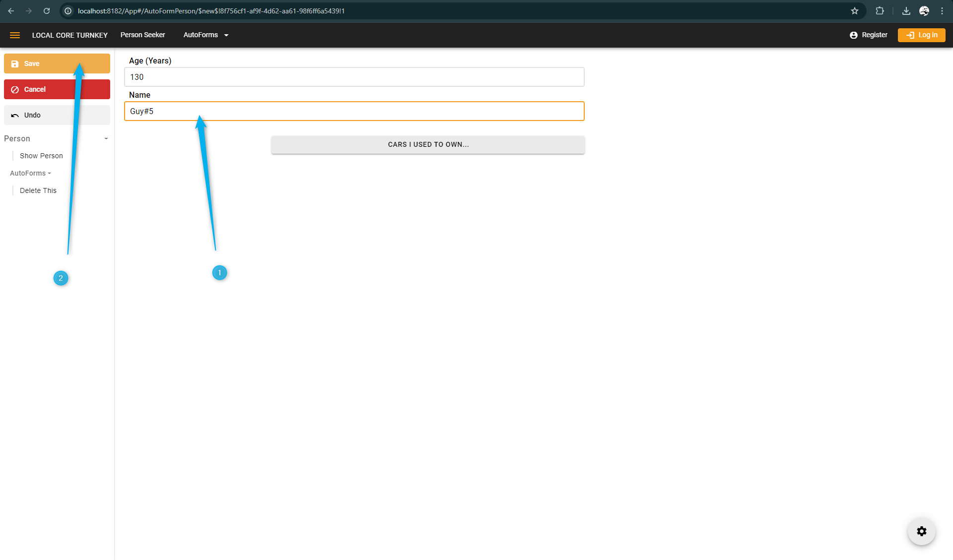The image size is (953, 560).
Task: Expand AutoForms dropdown in top navbar
Action: (205, 35)
